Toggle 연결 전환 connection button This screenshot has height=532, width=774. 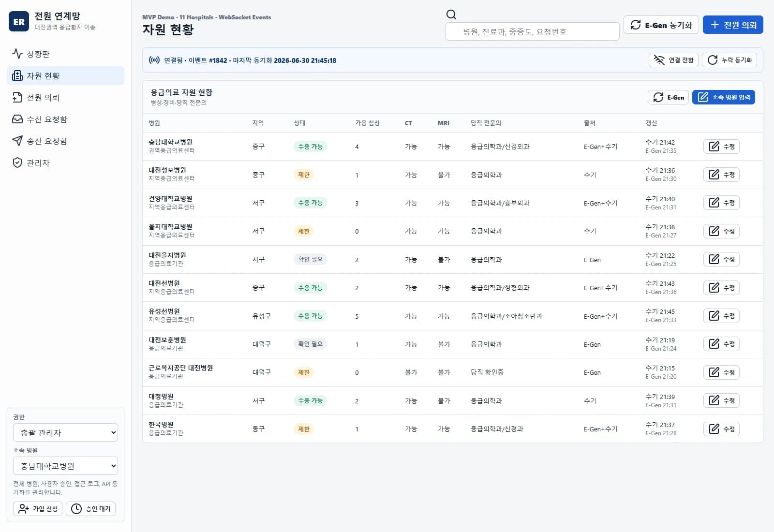point(673,60)
